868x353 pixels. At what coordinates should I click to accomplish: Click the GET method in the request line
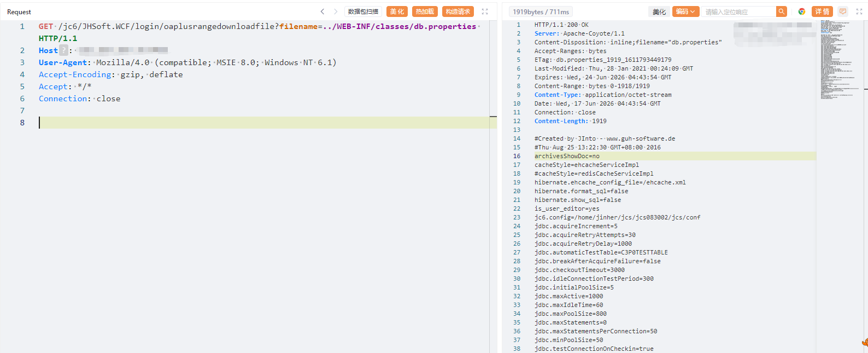pyautogui.click(x=46, y=26)
